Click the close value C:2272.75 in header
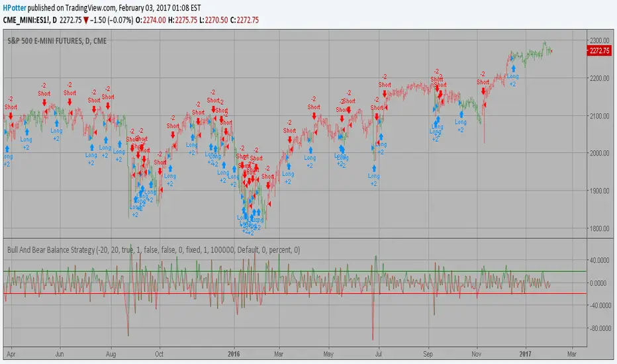617x364 pixels. [x=244, y=20]
